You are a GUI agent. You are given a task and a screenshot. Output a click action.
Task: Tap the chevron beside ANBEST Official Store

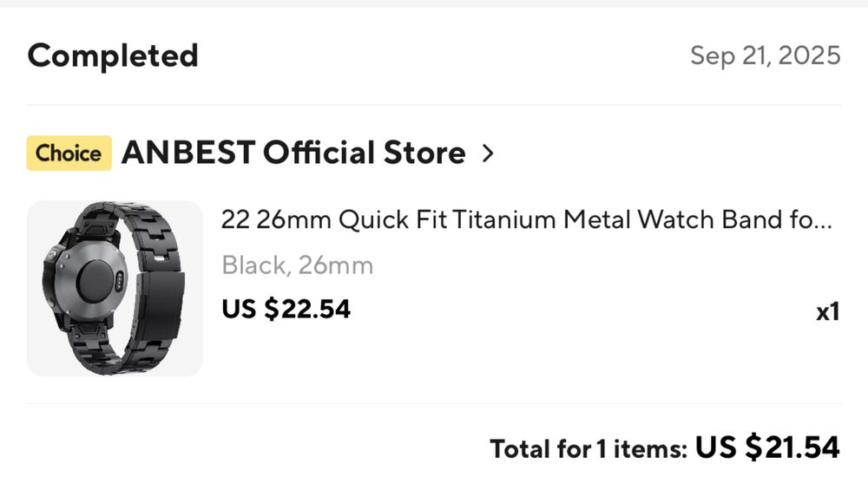[x=488, y=154]
